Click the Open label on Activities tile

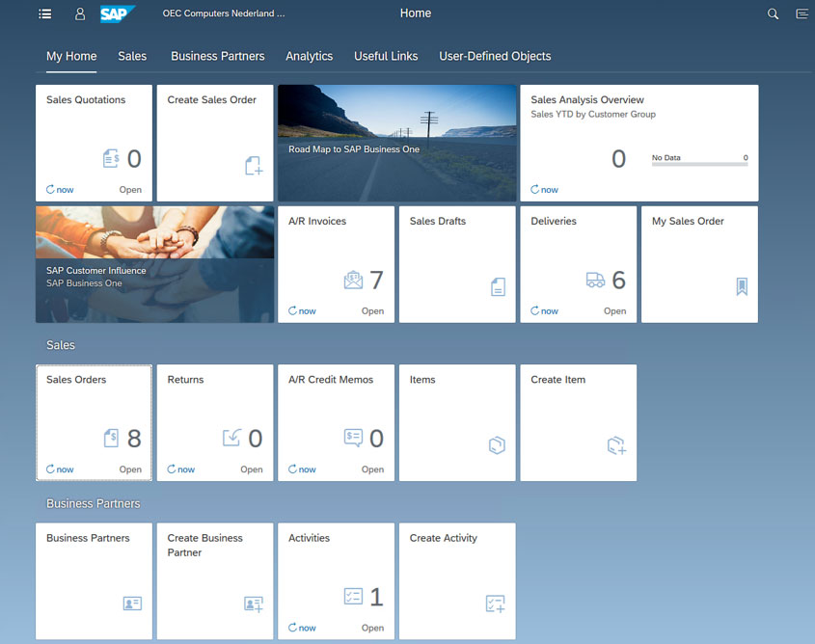coord(372,628)
